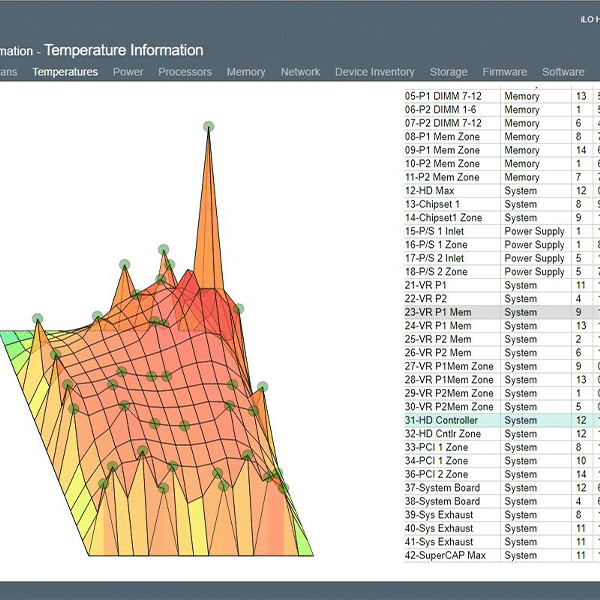The width and height of the screenshot is (600, 600).
Task: Select the 13-Chipset 1 sensor row
Action: pyautogui.click(x=433, y=204)
